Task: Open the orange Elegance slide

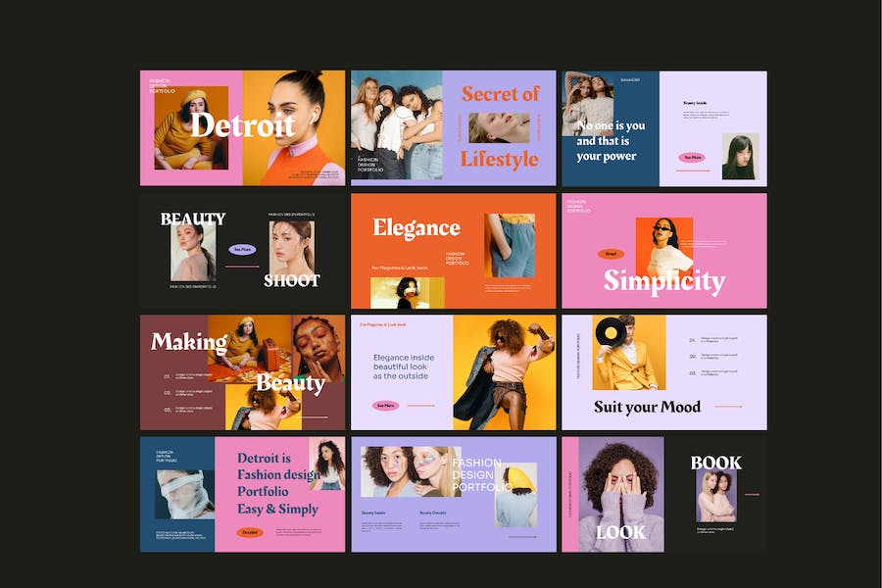Action: coord(454,251)
